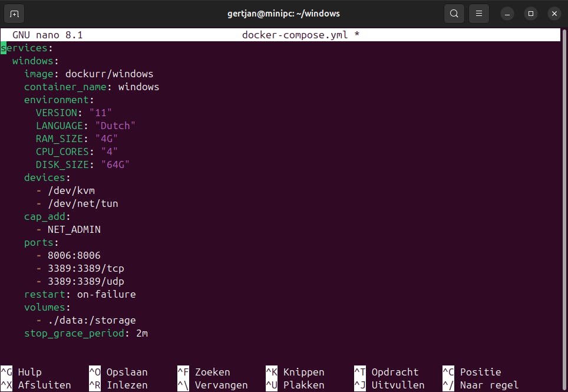This screenshot has width=568, height=392.
Task: Click the ./data:/storage volume entry
Action: (x=92, y=321)
